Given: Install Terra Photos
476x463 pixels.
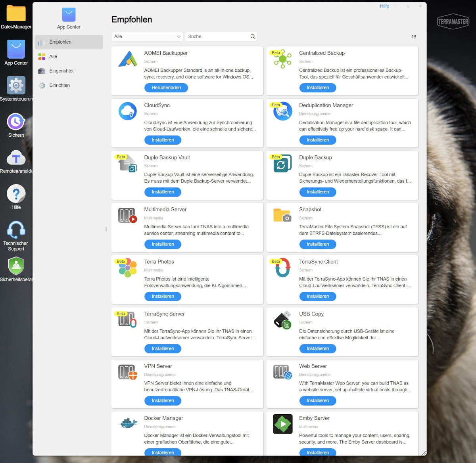Looking at the screenshot, I should (163, 296).
